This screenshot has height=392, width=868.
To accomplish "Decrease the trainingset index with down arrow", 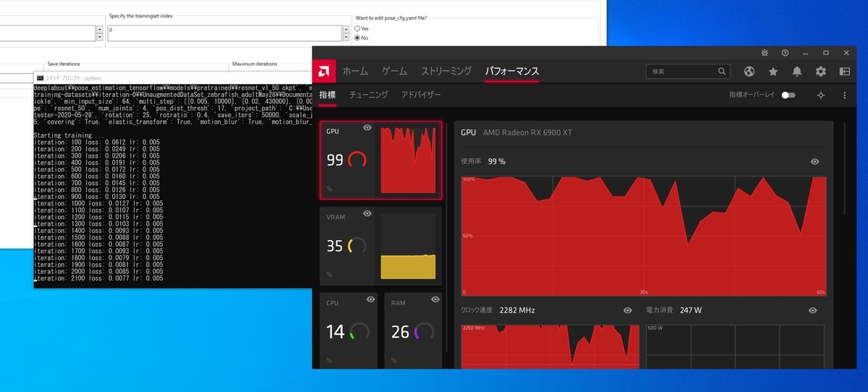I will tap(346, 37).
